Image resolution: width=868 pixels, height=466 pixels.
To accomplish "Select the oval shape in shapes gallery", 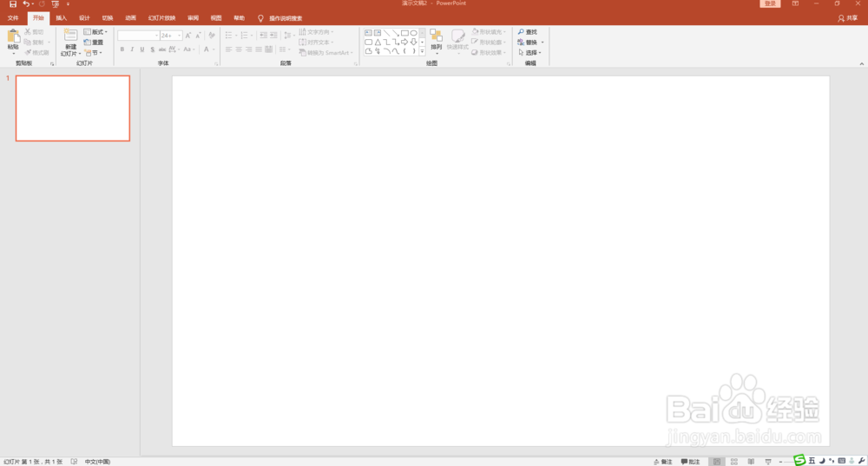I will (x=413, y=33).
